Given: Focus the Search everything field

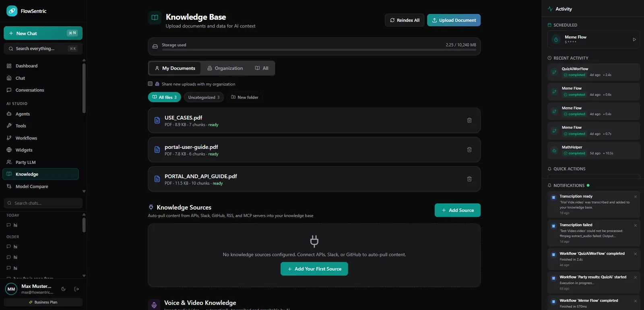Looking at the screenshot, I should click(x=43, y=49).
